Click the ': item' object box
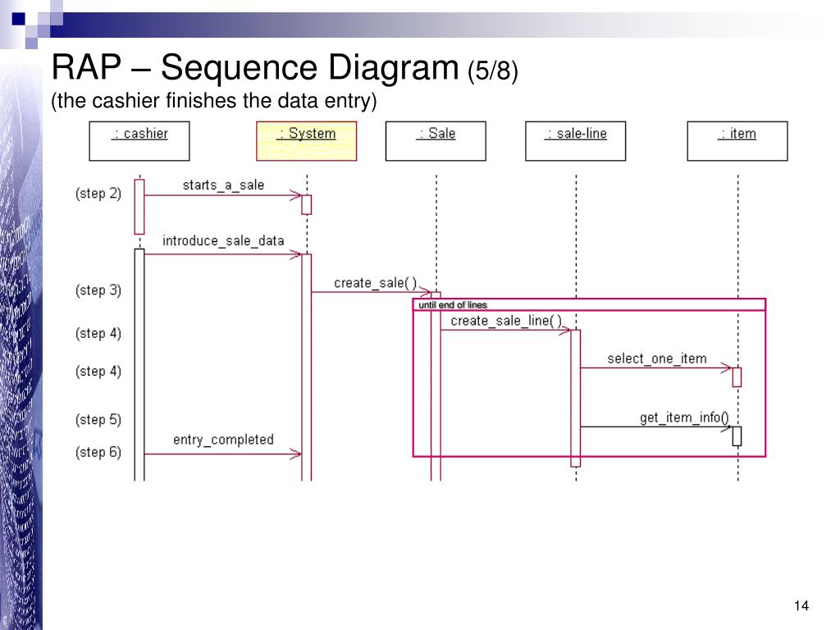Image resolution: width=840 pixels, height=630 pixels. tap(737, 141)
